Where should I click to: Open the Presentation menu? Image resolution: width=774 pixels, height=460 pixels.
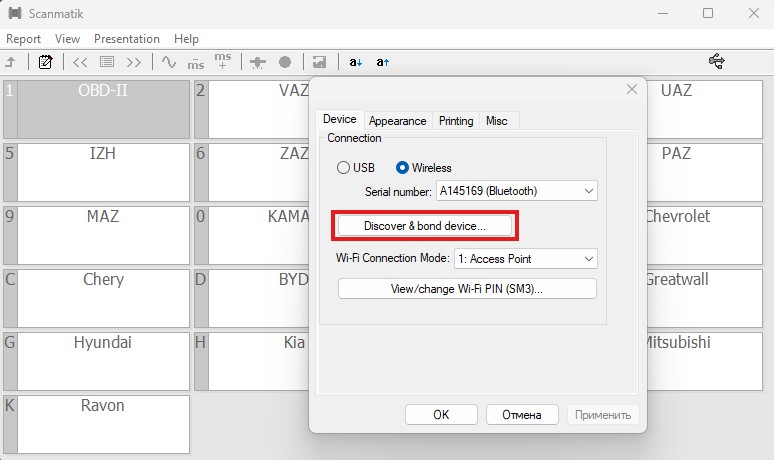pos(126,39)
